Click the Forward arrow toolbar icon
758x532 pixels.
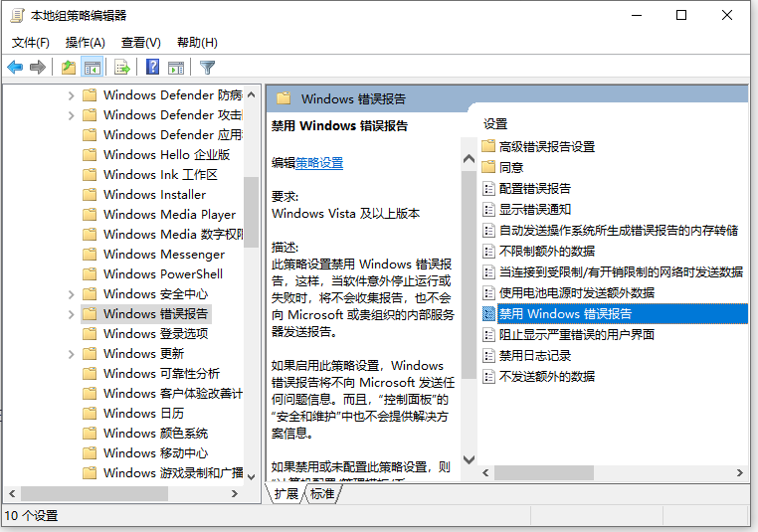[37, 68]
